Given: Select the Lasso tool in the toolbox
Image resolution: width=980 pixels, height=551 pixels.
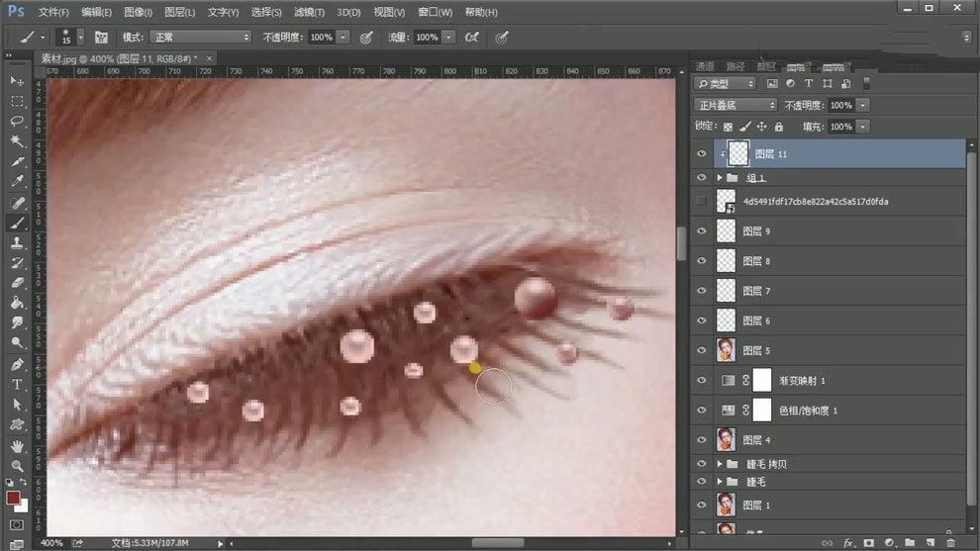Looking at the screenshot, I should [x=17, y=121].
